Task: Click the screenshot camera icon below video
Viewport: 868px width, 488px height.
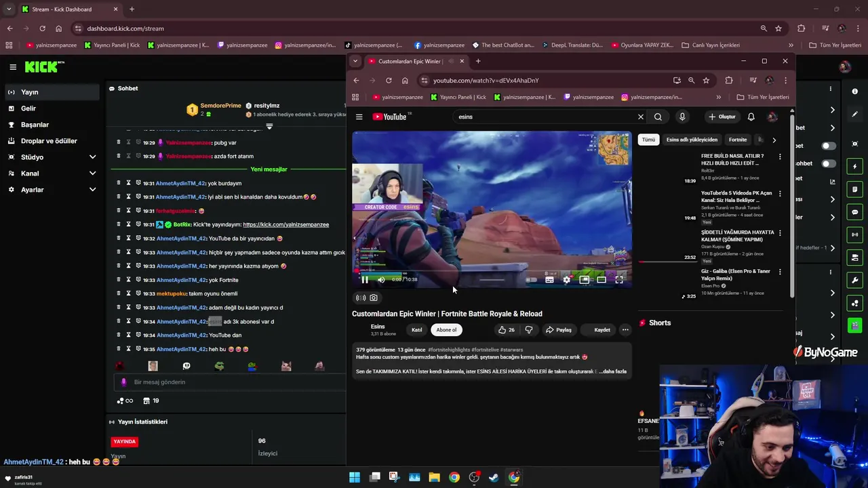Action: coord(374,298)
